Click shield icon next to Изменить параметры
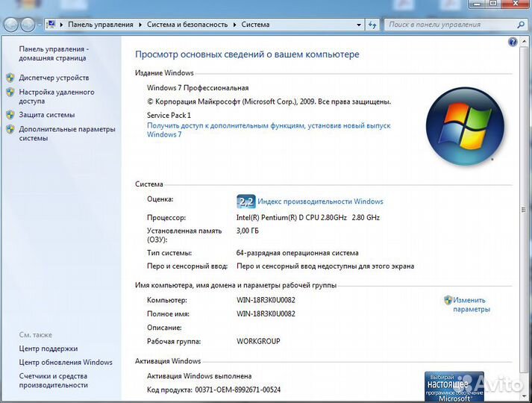This screenshot has width=532, height=403. point(448,300)
